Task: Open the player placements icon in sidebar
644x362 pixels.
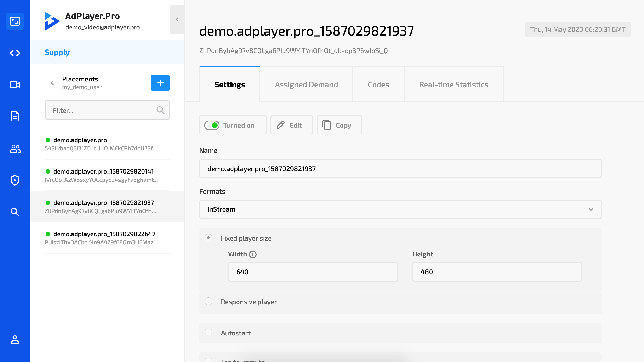Action: [15, 21]
